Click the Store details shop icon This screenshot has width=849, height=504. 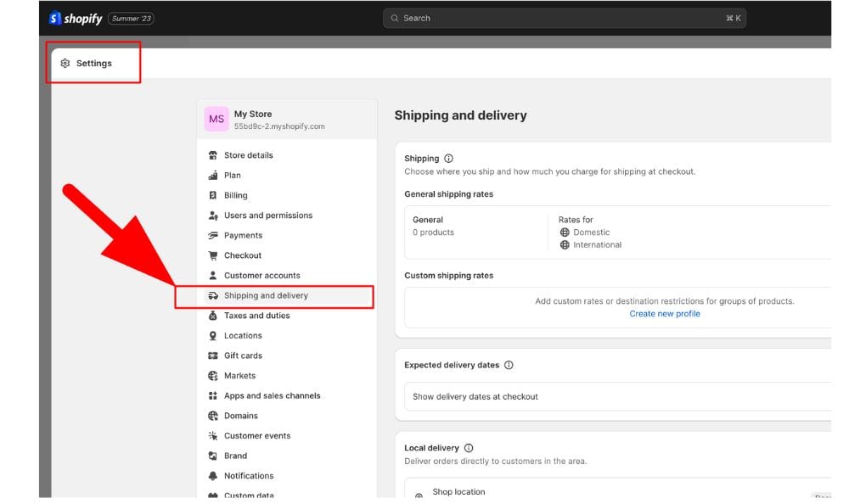coord(213,156)
